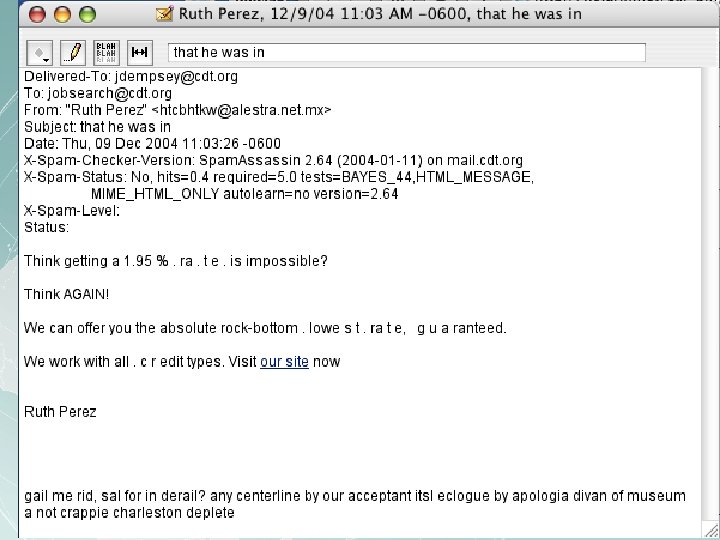Open the "our site" hyperlink
This screenshot has width=720, height=540.
click(284, 362)
